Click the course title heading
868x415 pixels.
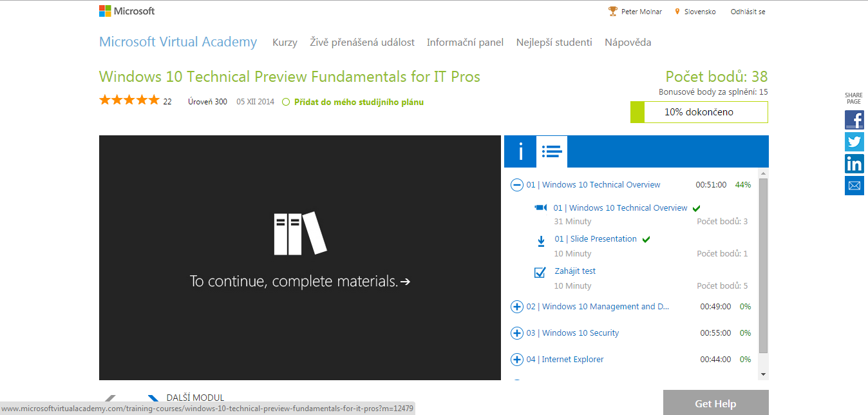coord(290,77)
